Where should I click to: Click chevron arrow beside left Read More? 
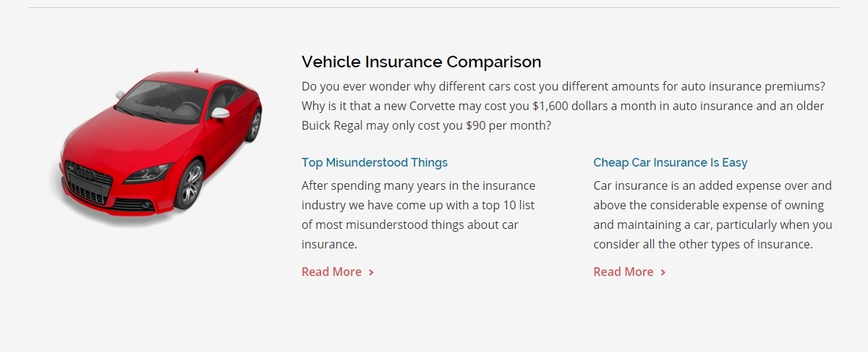371,272
